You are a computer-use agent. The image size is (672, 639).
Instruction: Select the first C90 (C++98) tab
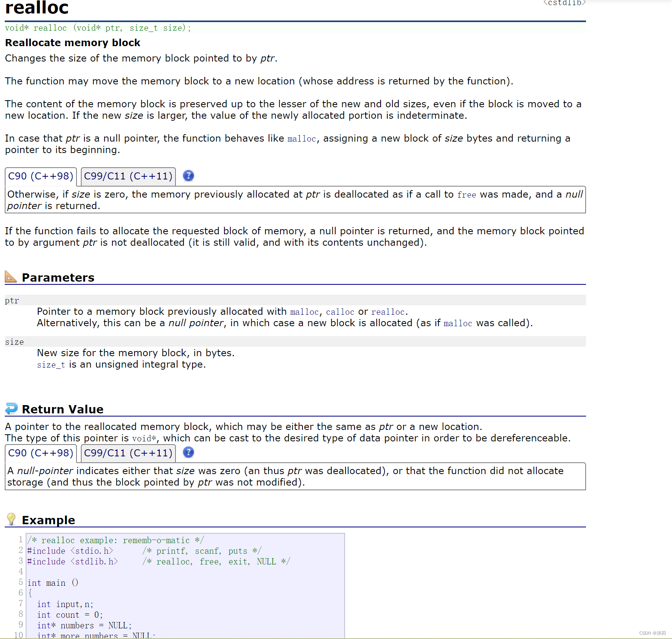pyautogui.click(x=41, y=176)
